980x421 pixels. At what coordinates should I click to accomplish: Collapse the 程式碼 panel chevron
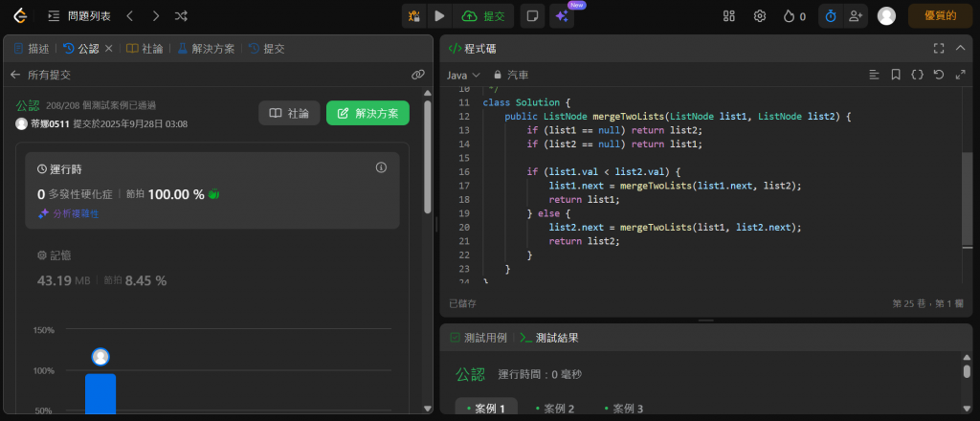pyautogui.click(x=961, y=49)
